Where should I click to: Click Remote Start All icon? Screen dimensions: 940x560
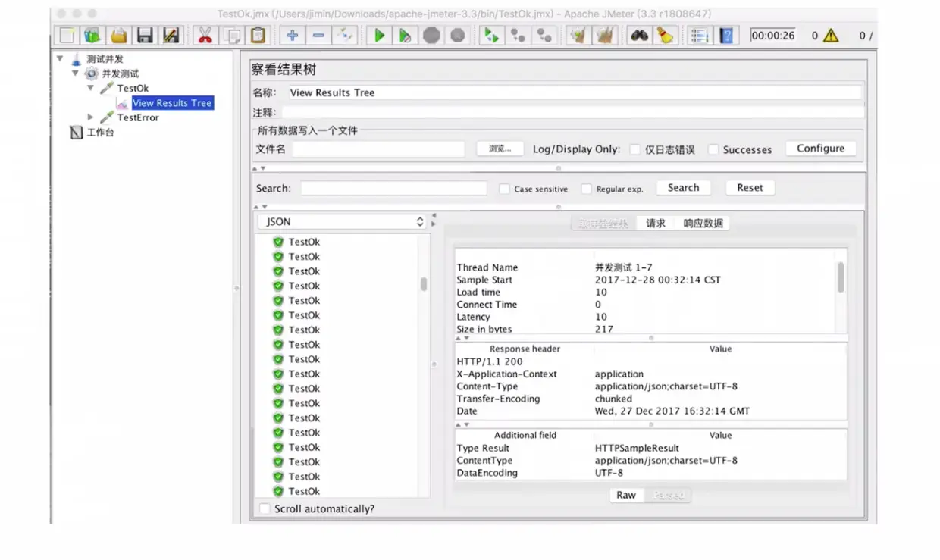[x=492, y=36]
